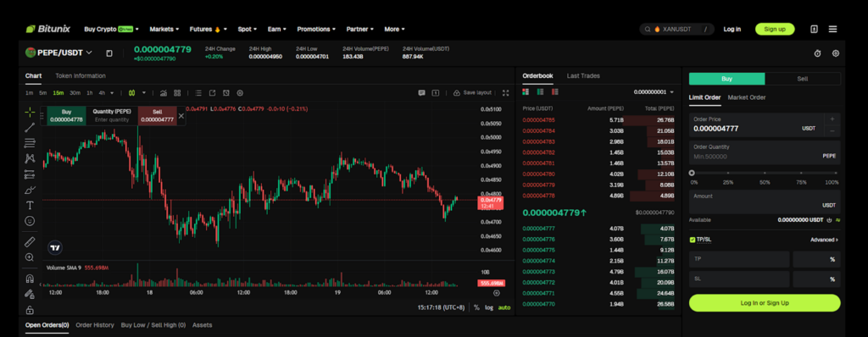Click the pop-out external chart icon
This screenshot has height=337, width=868.
click(x=212, y=93)
